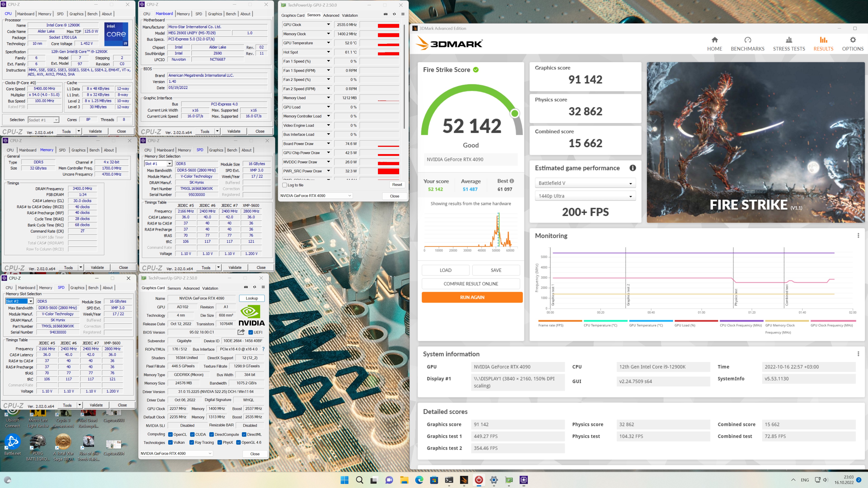Toggle OpenCL checkbox
868x488 pixels.
click(x=170, y=434)
